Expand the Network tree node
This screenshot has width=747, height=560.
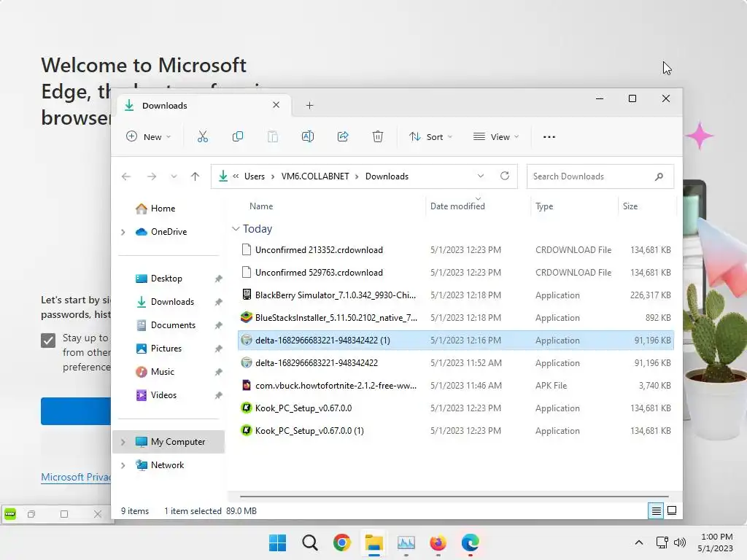(x=123, y=465)
